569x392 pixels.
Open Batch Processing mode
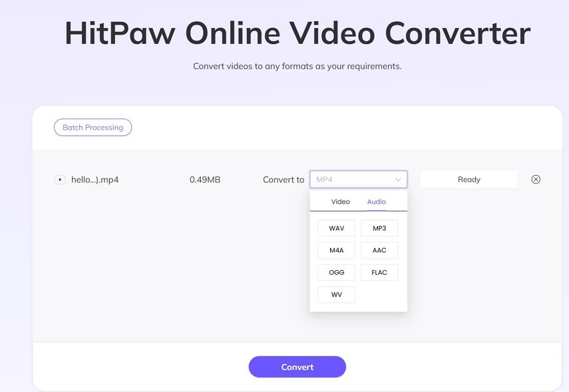tap(93, 127)
